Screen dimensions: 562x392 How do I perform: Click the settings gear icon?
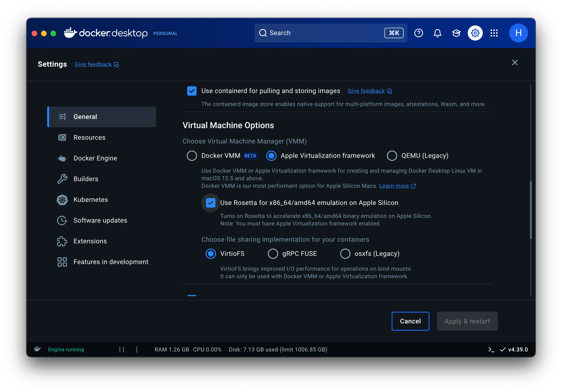[x=475, y=33]
